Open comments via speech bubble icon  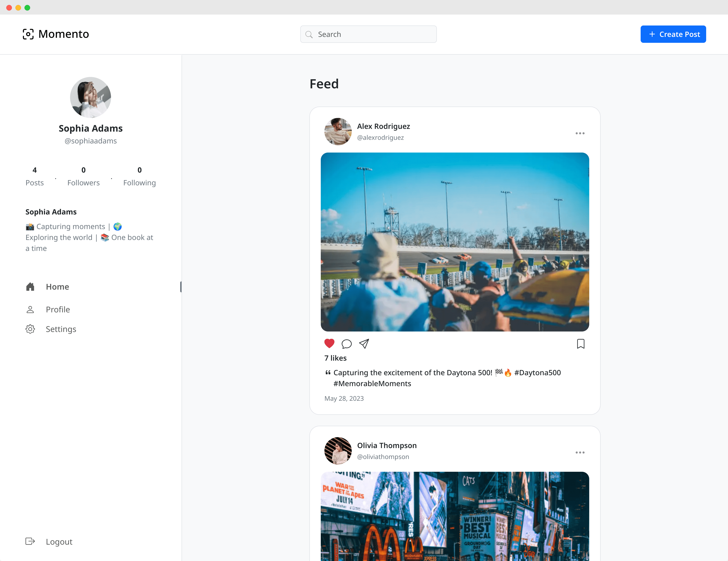346,344
